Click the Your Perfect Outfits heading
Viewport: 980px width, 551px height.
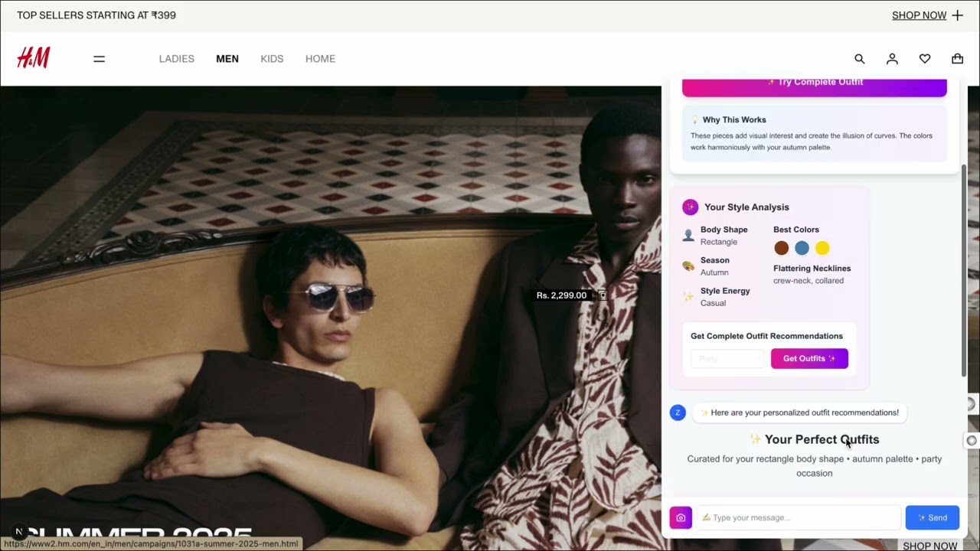[815, 439]
